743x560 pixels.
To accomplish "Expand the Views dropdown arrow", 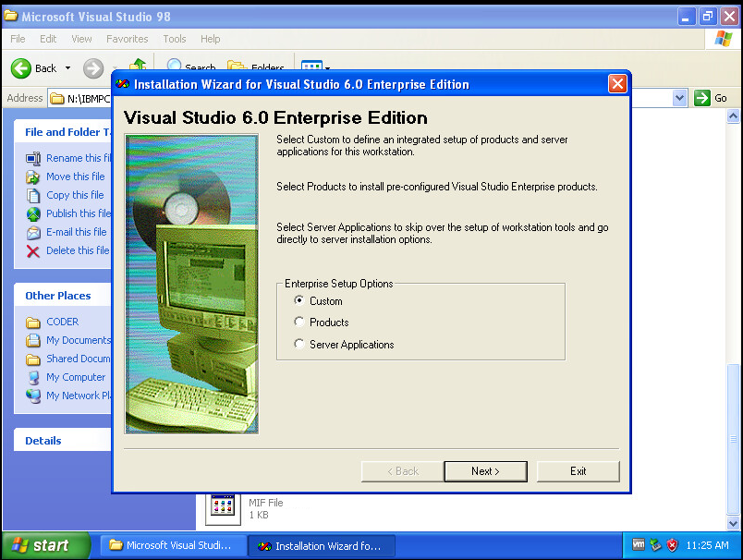I will point(327,68).
